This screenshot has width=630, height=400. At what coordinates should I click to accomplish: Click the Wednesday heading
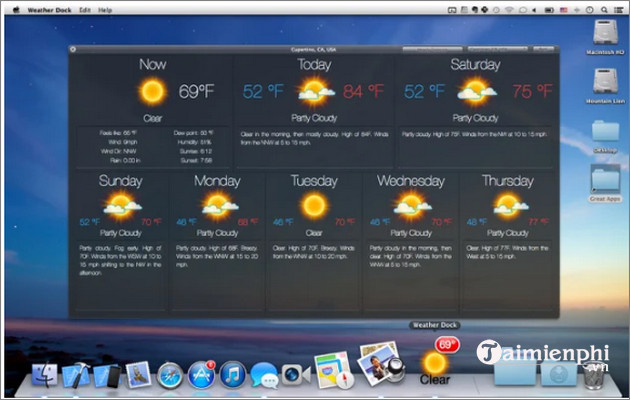click(x=411, y=181)
